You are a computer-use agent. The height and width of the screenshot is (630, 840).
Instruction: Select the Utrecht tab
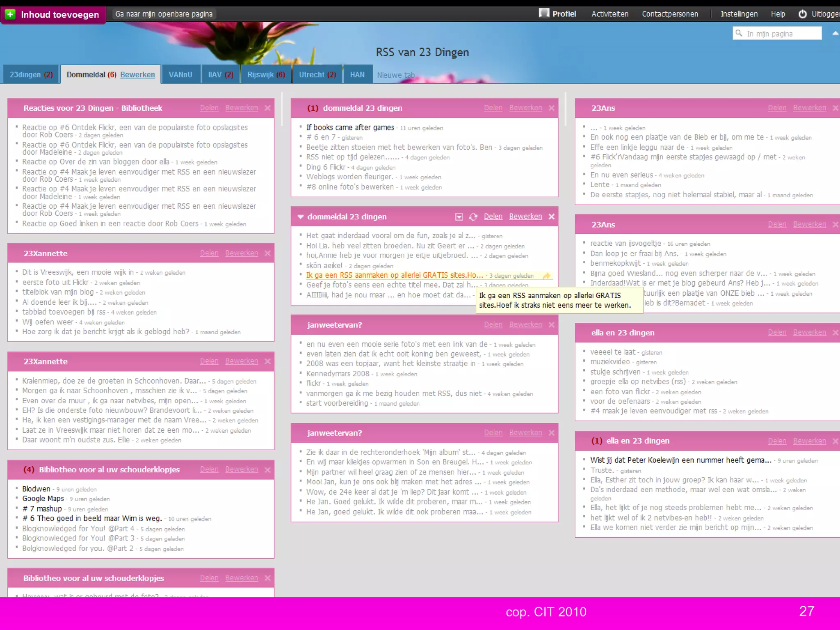(x=317, y=75)
